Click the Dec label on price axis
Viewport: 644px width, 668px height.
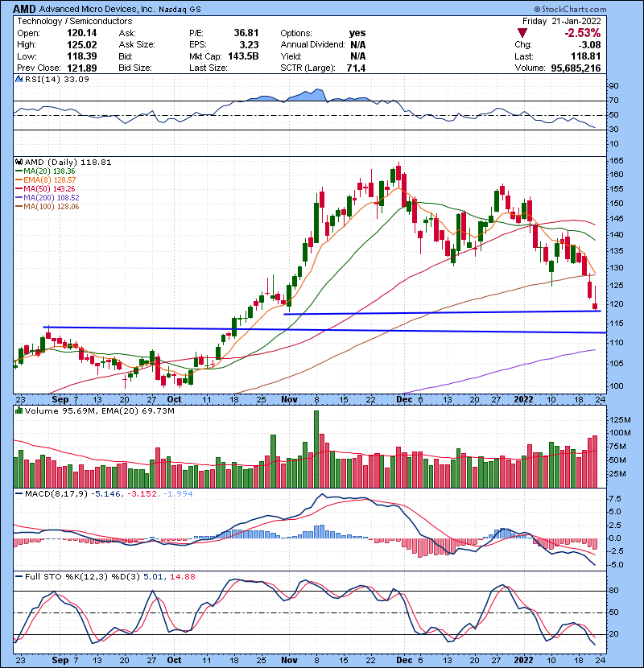tap(404, 399)
